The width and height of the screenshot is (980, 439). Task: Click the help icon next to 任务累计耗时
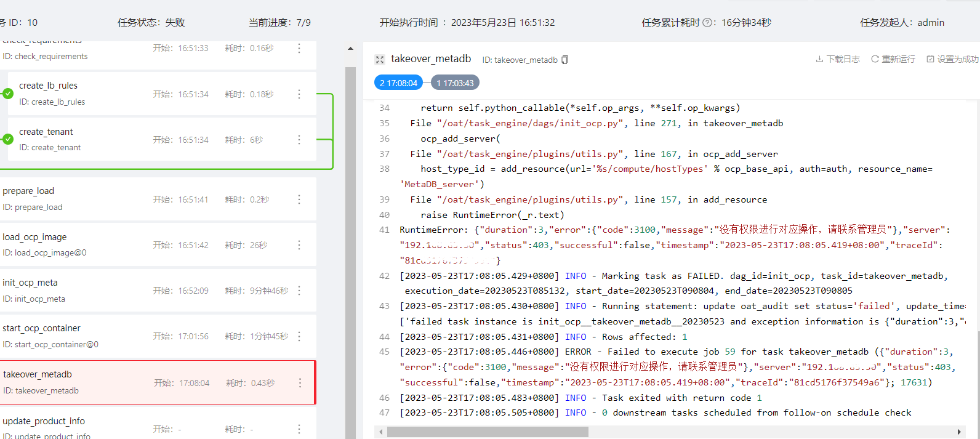pos(707,23)
